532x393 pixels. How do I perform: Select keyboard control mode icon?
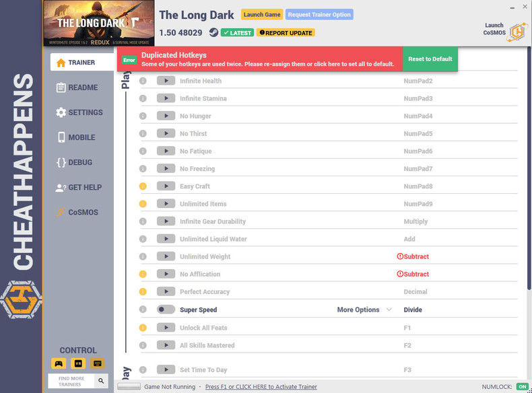click(x=98, y=363)
